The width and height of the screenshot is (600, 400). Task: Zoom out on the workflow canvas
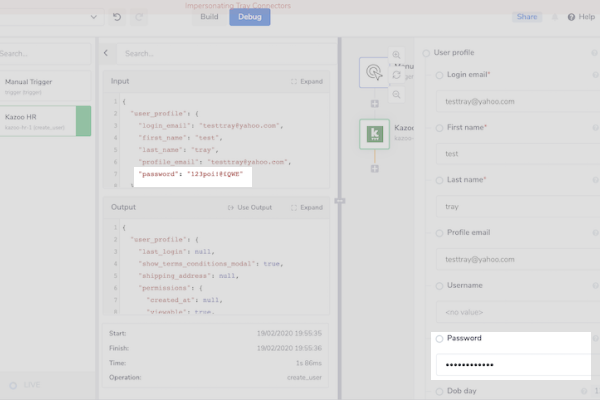(397, 94)
